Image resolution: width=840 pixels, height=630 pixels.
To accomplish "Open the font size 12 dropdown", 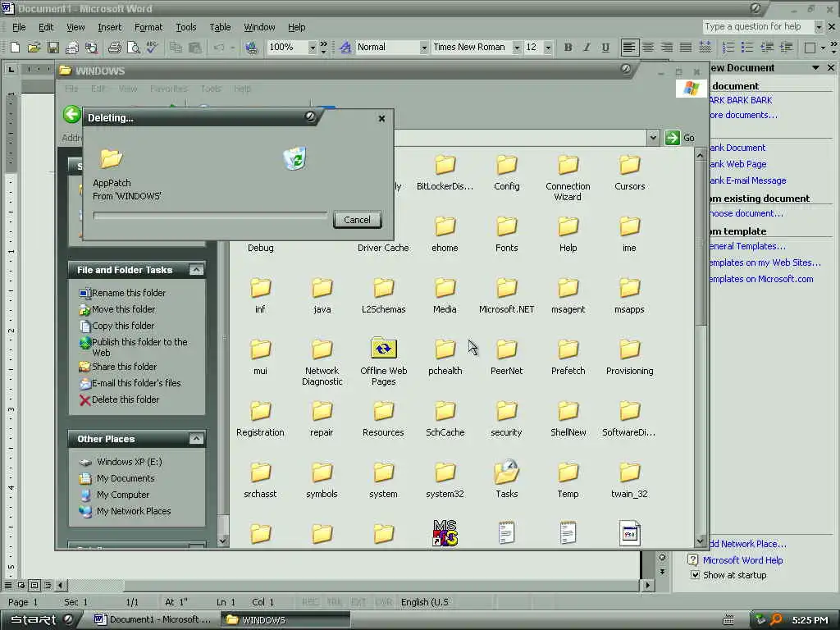I will 548,48.
